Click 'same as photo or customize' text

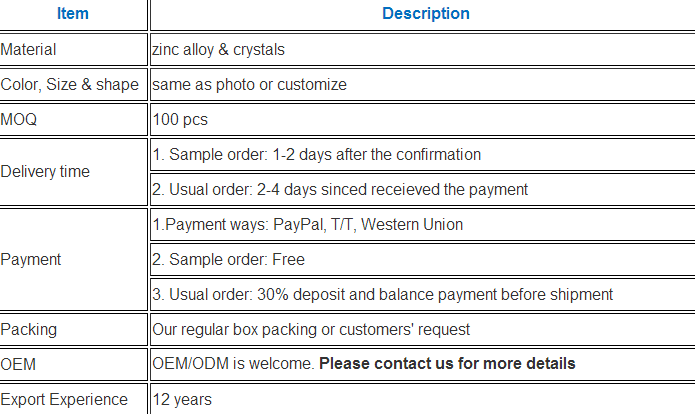click(250, 84)
